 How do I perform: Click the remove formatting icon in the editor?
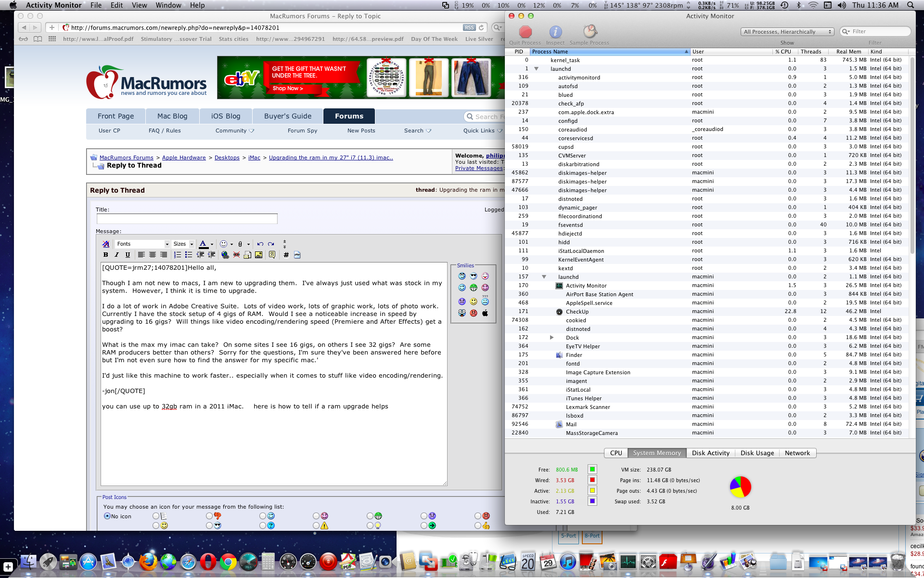point(106,244)
